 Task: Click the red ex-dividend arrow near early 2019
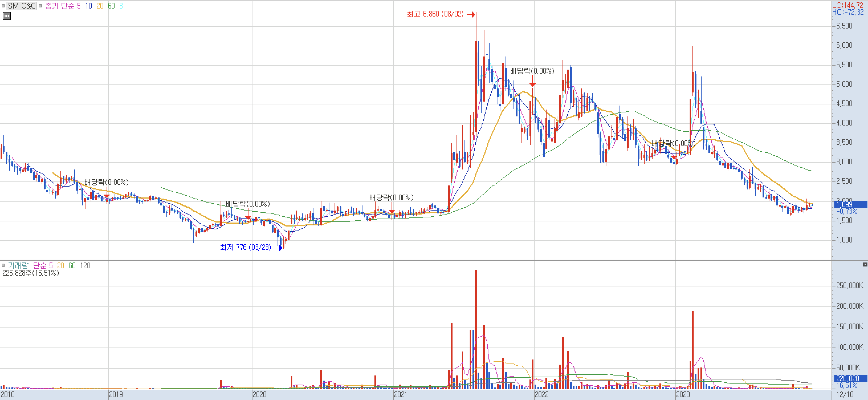(x=107, y=194)
